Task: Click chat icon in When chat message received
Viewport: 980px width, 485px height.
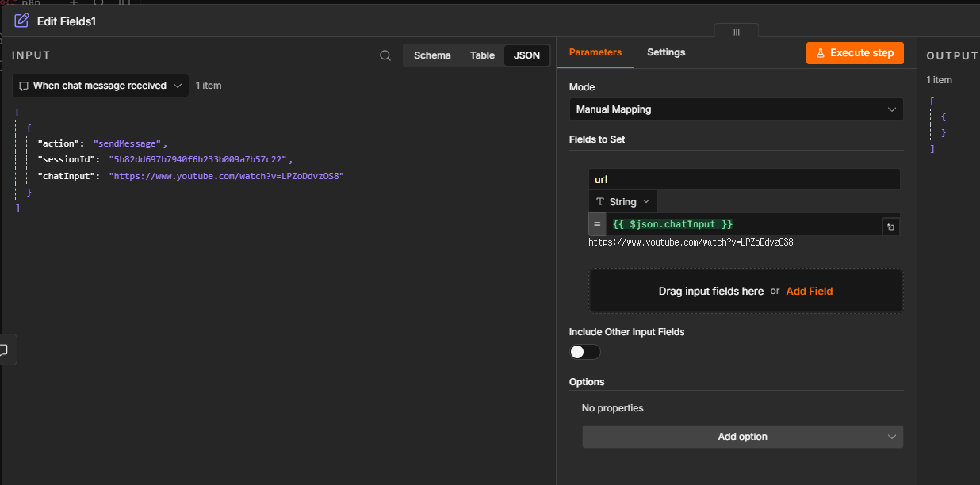Action: (25, 86)
